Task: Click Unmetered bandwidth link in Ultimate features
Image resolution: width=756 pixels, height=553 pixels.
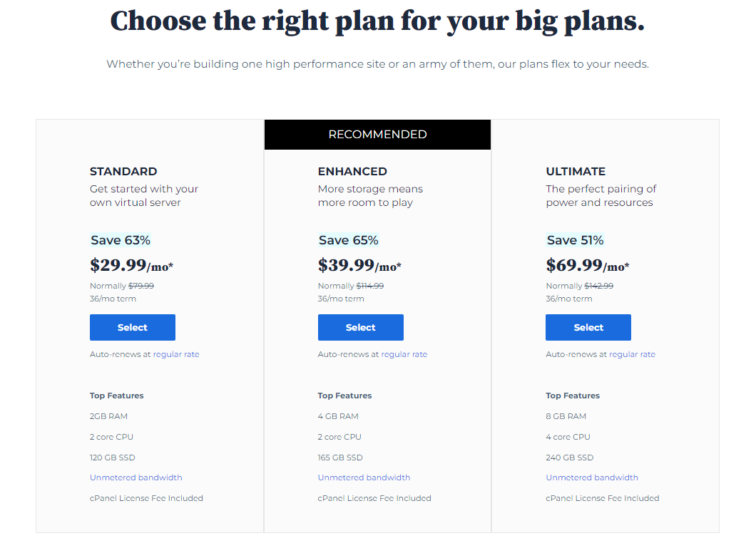Action: coord(592,478)
